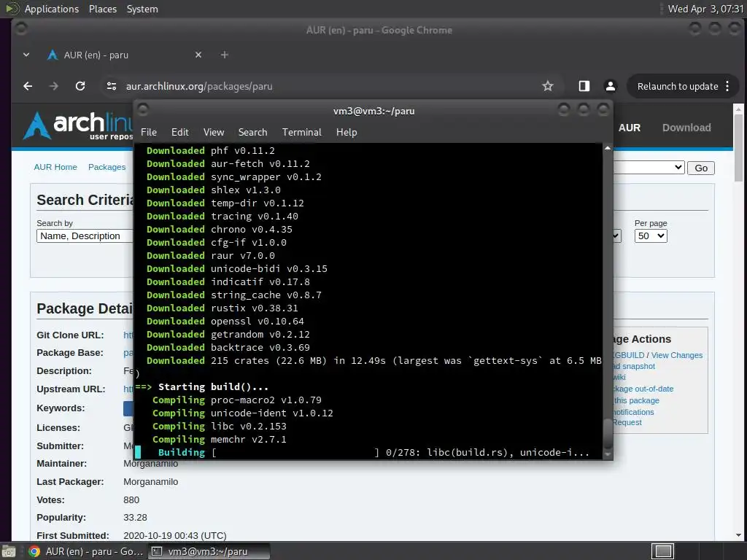747x560 pixels.
Task: Open the Applications menu
Action: [x=52, y=9]
